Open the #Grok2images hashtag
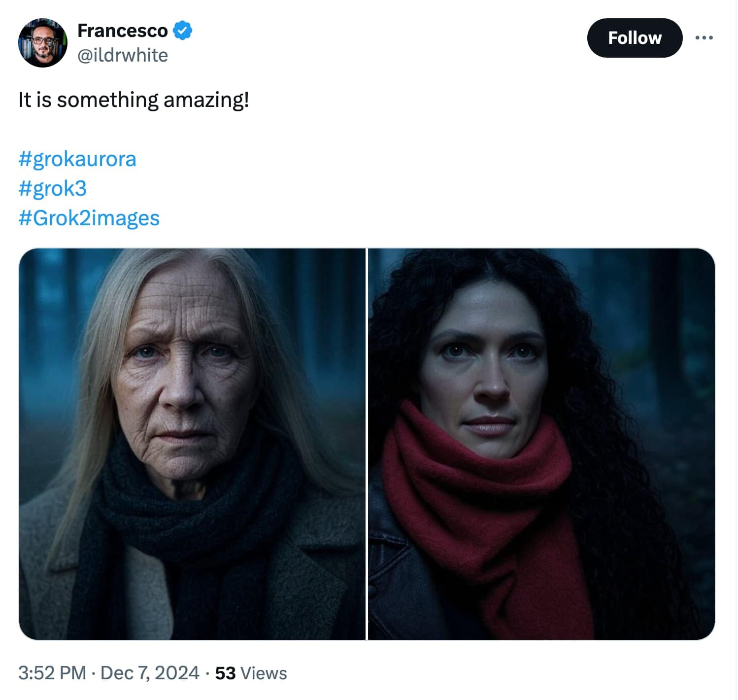738x700 pixels. point(89,218)
